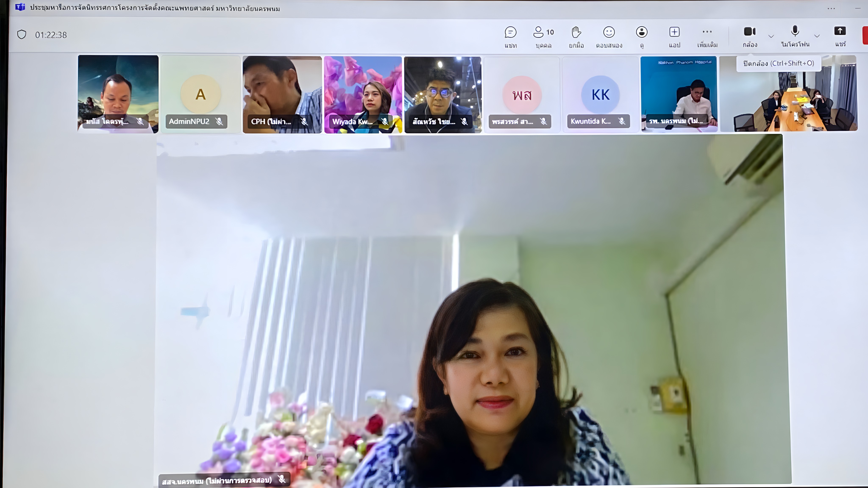868x488 pixels.
Task: Click the shield meeting security icon
Action: [22, 35]
